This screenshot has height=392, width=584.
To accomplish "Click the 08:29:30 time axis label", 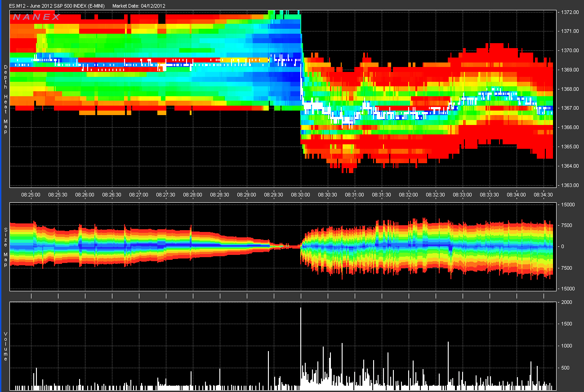I will tap(274, 195).
